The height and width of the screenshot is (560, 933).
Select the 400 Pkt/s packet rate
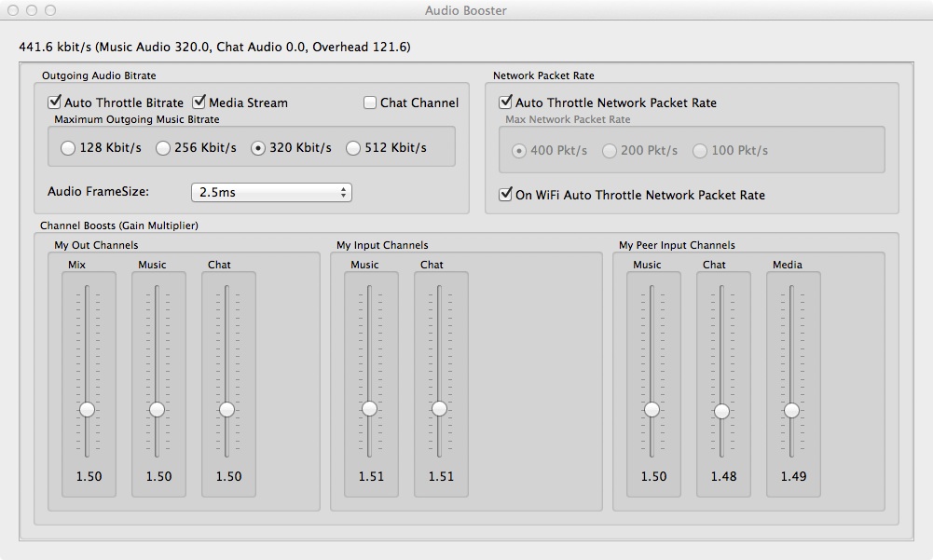tap(519, 151)
